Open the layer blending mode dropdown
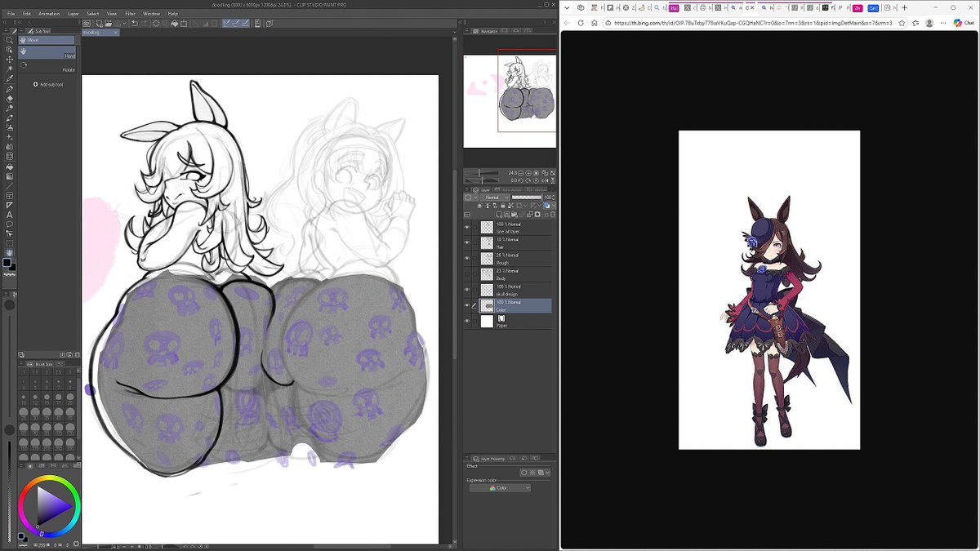The width and height of the screenshot is (980, 551). [x=495, y=198]
